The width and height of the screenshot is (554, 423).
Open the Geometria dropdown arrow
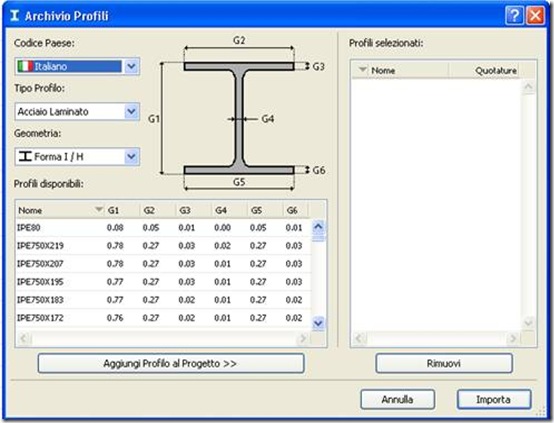pyautogui.click(x=131, y=156)
